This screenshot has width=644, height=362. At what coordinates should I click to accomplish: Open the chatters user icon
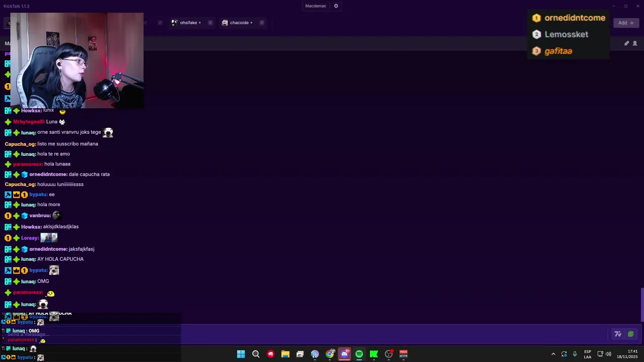[x=635, y=43]
